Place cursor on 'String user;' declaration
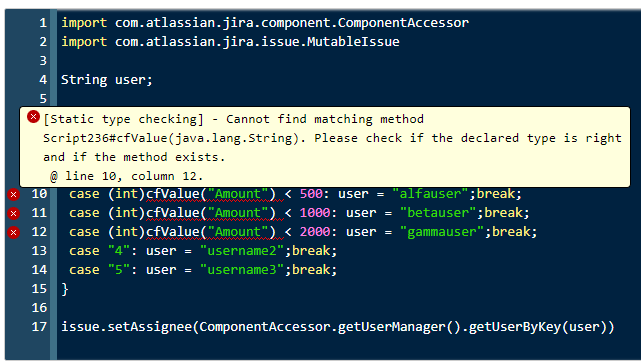The image size is (641, 361). (x=107, y=80)
